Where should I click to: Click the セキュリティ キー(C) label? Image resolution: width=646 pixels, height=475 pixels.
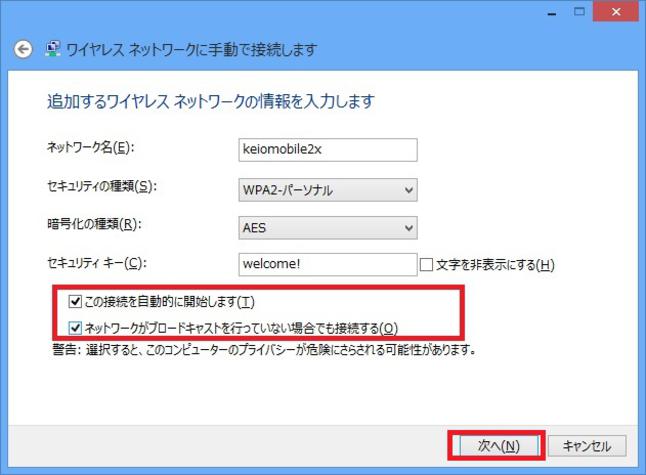pos(97,263)
